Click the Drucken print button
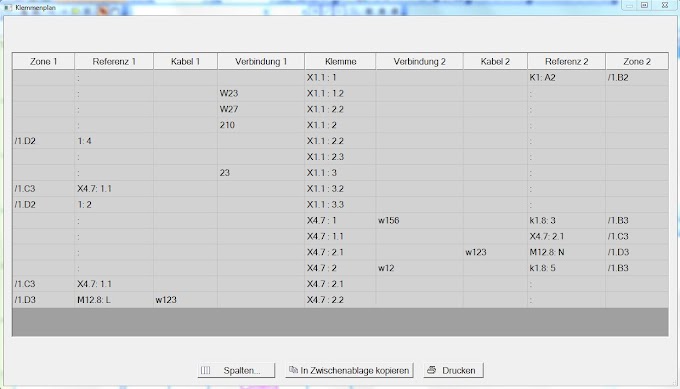Viewport: 680px width, 389px height. [x=453, y=370]
